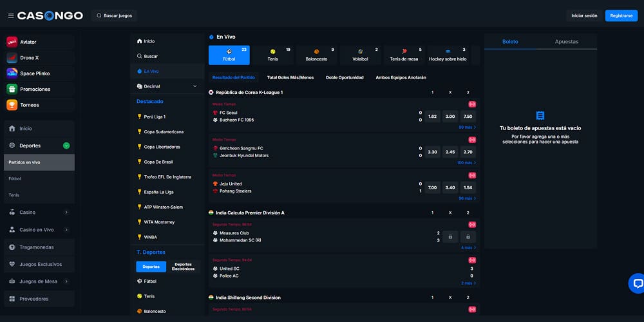Select the Tenis live sport tab
Viewport: 644px width, 322px height.
[x=272, y=55]
